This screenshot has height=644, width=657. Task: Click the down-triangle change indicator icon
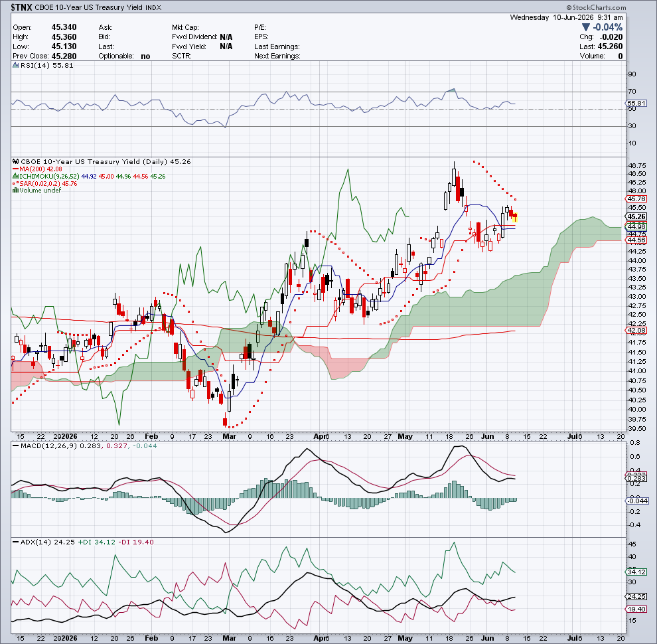coord(586,27)
